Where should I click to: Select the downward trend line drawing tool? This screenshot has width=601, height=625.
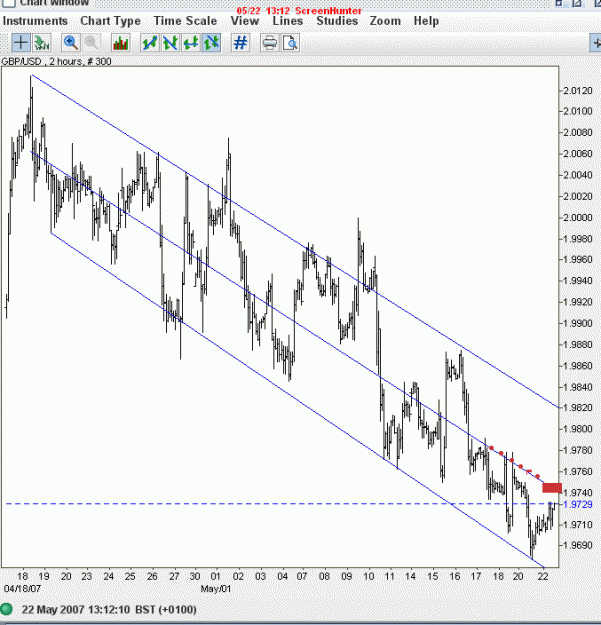(170, 43)
